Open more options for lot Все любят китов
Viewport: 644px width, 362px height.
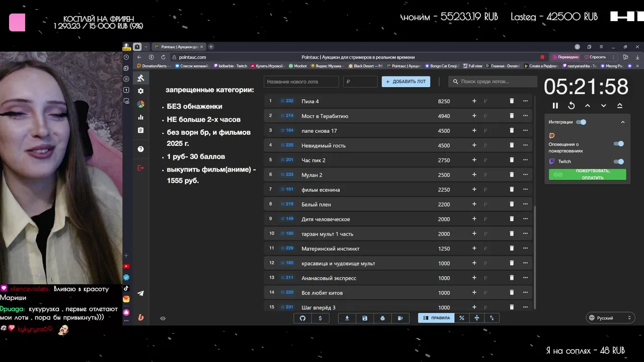pos(525,292)
